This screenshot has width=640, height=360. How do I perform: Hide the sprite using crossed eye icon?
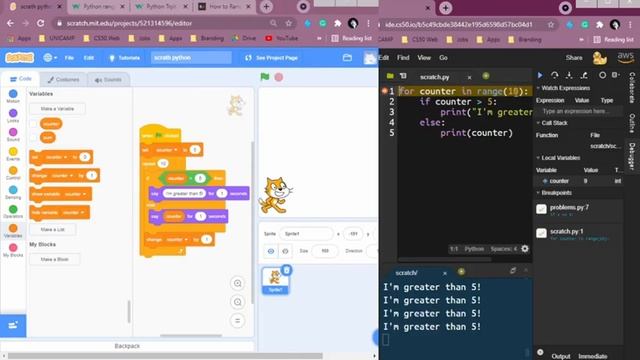point(285,251)
